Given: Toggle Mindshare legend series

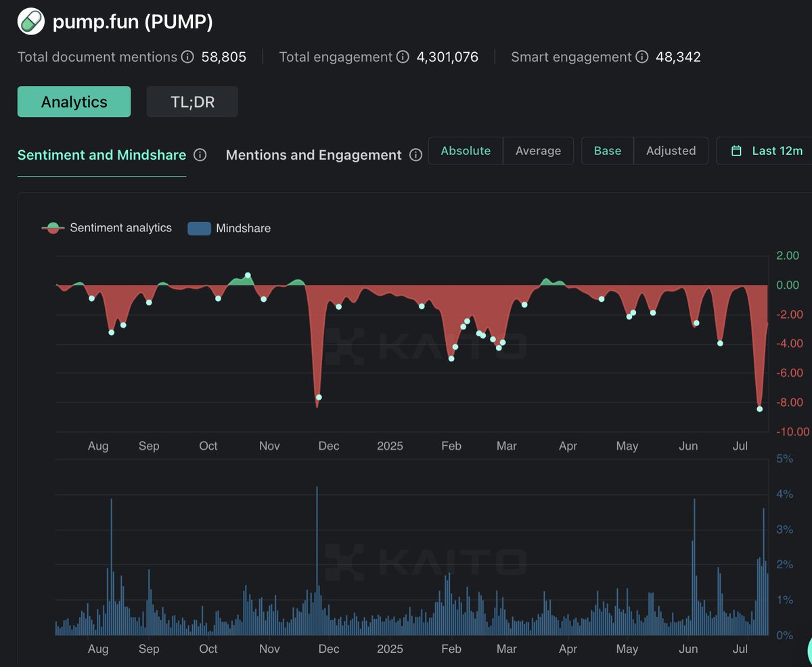Looking at the screenshot, I should pyautogui.click(x=229, y=228).
